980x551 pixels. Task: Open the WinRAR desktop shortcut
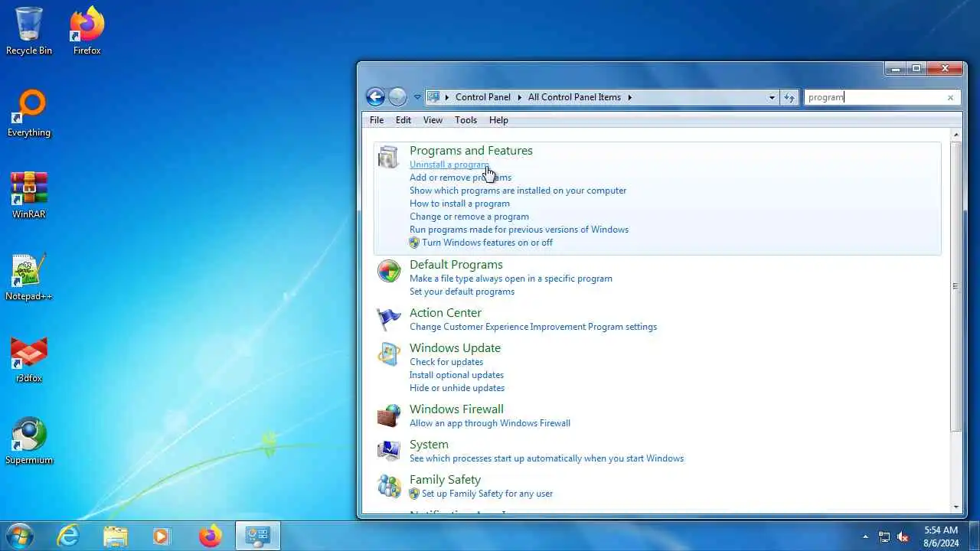(x=29, y=195)
